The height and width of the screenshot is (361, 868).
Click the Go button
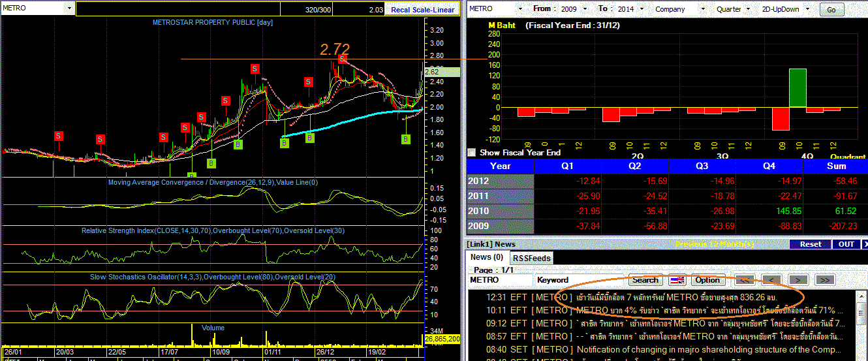point(831,10)
